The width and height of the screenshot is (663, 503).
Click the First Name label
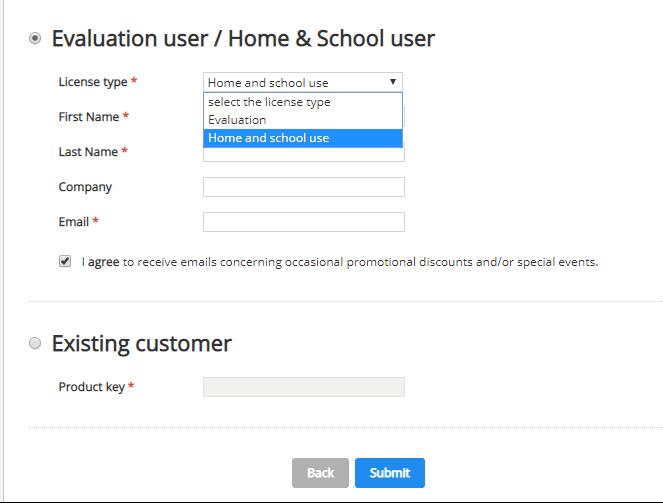[89, 117]
